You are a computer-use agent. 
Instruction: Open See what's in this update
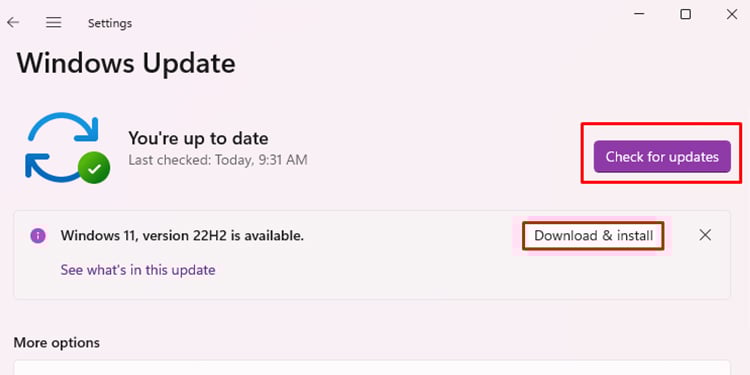click(138, 270)
